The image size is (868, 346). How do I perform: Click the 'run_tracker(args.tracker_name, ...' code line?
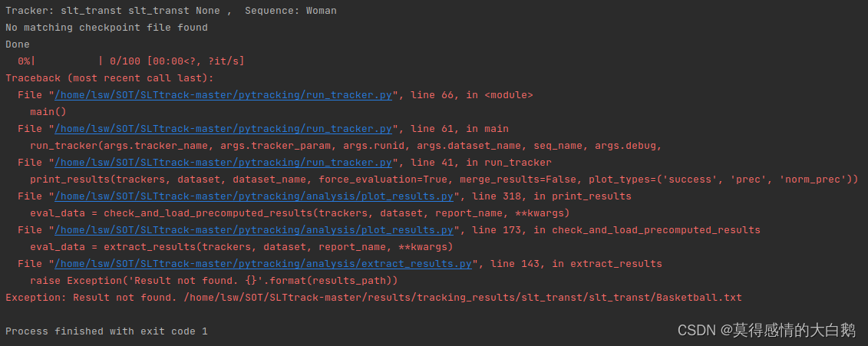point(346,146)
